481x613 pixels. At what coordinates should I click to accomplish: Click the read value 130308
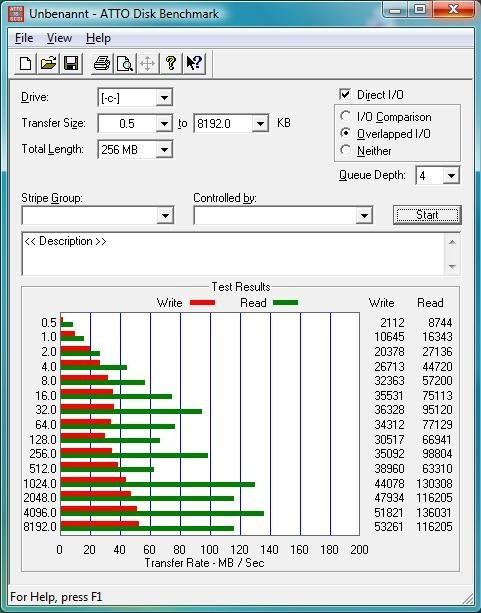point(434,484)
